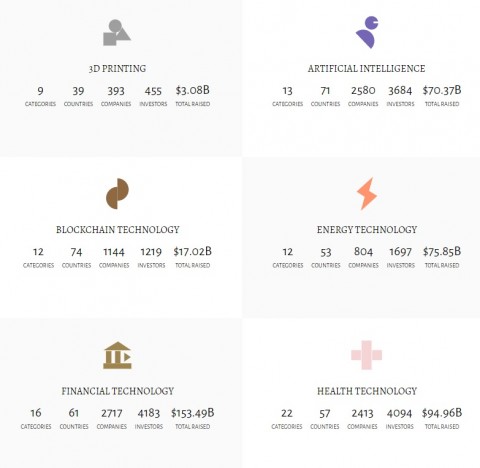Click the pink Health Technology cross icon
480x468 pixels.
tap(366, 355)
